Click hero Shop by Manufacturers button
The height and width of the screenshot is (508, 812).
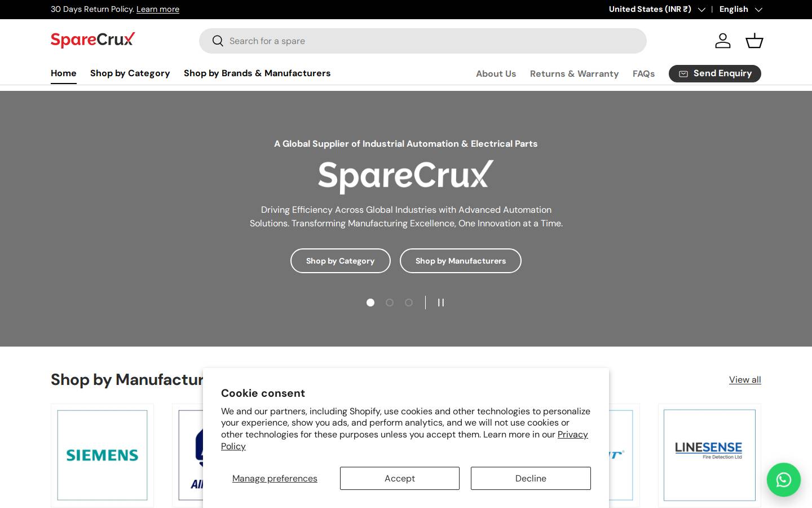[461, 261]
